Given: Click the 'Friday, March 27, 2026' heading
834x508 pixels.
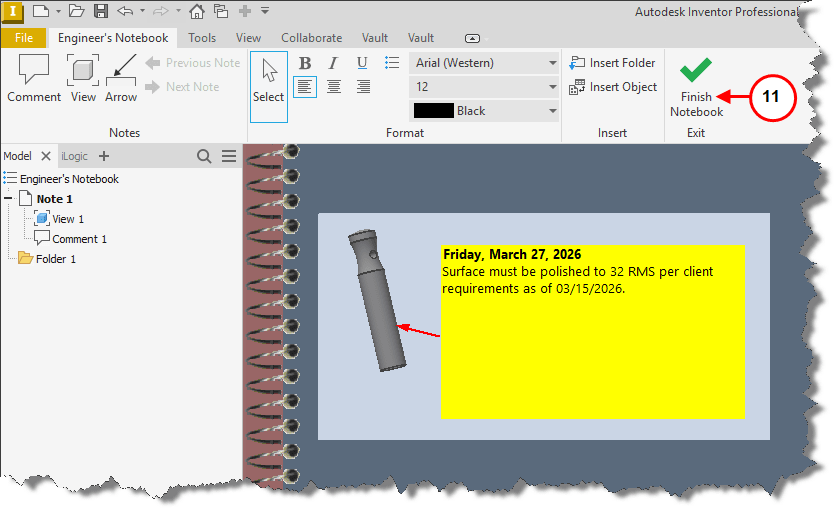Looking at the screenshot, I should (512, 254).
